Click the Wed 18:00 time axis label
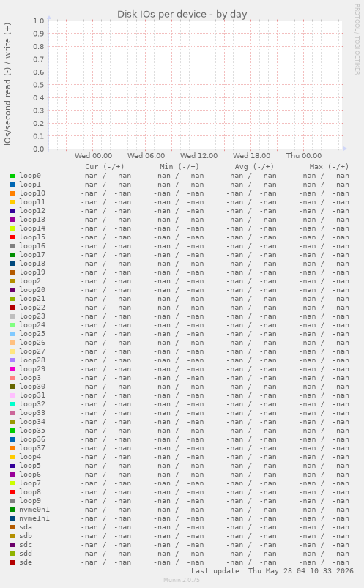The image size is (364, 588). [x=251, y=156]
